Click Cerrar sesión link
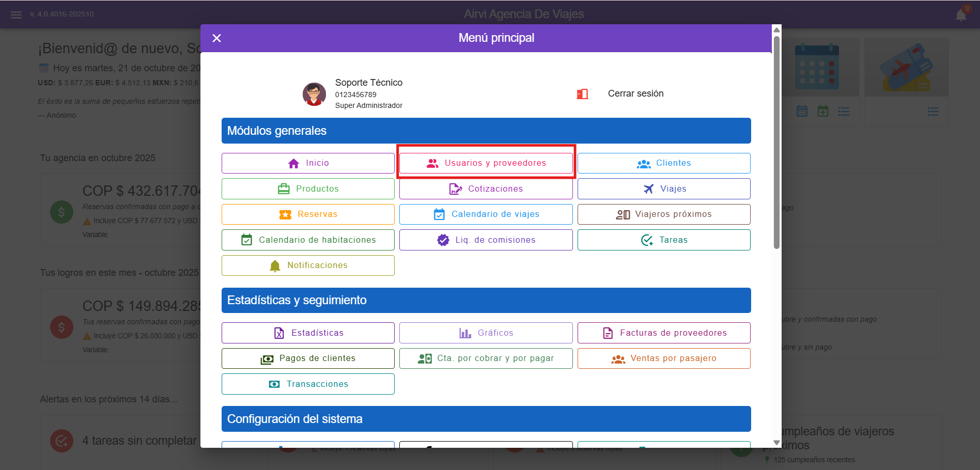The height and width of the screenshot is (470, 980). pyautogui.click(x=635, y=93)
